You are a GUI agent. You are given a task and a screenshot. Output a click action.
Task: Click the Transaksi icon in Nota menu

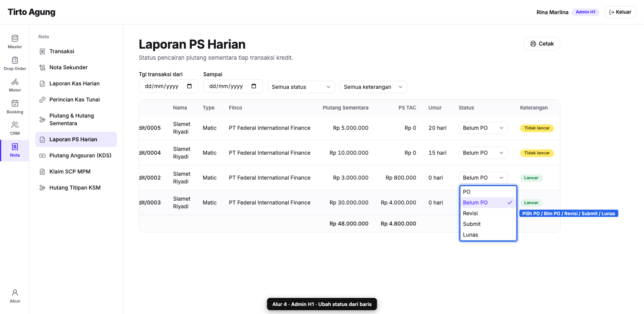(x=43, y=51)
